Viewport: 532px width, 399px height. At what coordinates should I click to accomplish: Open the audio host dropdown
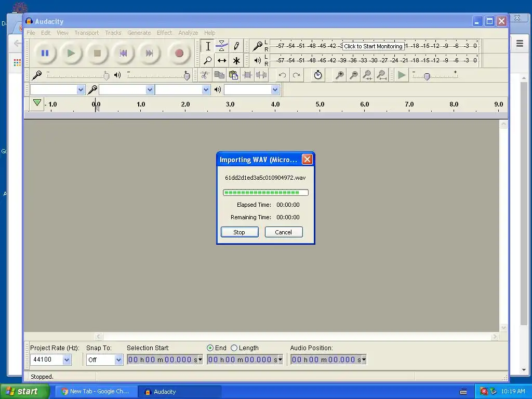tap(81, 89)
